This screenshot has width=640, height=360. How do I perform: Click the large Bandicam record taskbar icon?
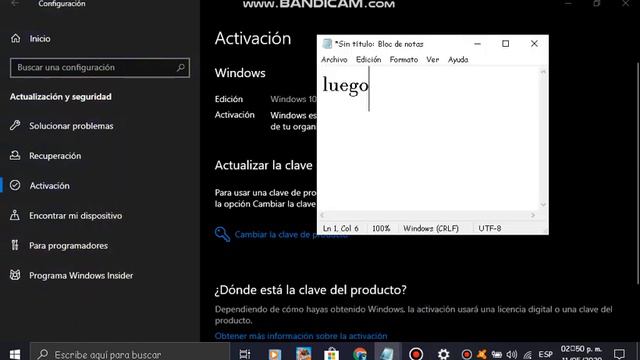click(x=416, y=354)
